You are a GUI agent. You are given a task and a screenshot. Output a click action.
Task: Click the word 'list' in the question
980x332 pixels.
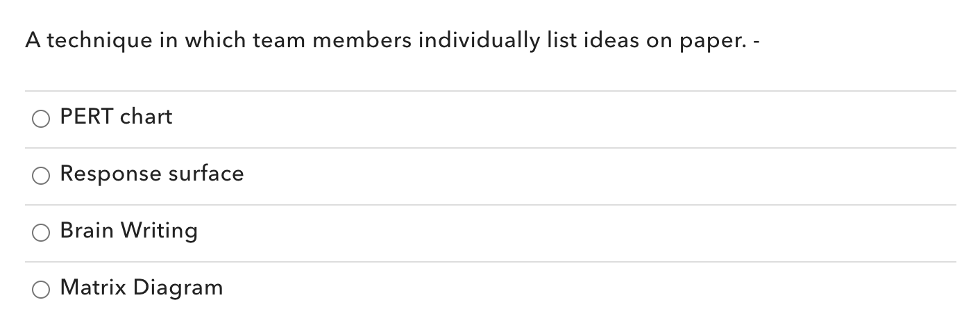[x=560, y=42]
